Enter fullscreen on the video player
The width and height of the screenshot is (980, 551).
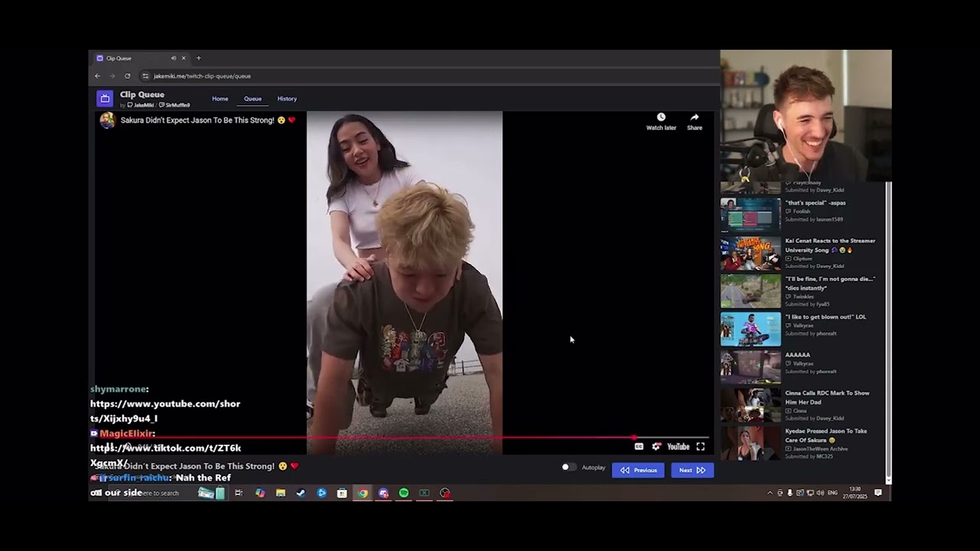point(700,447)
